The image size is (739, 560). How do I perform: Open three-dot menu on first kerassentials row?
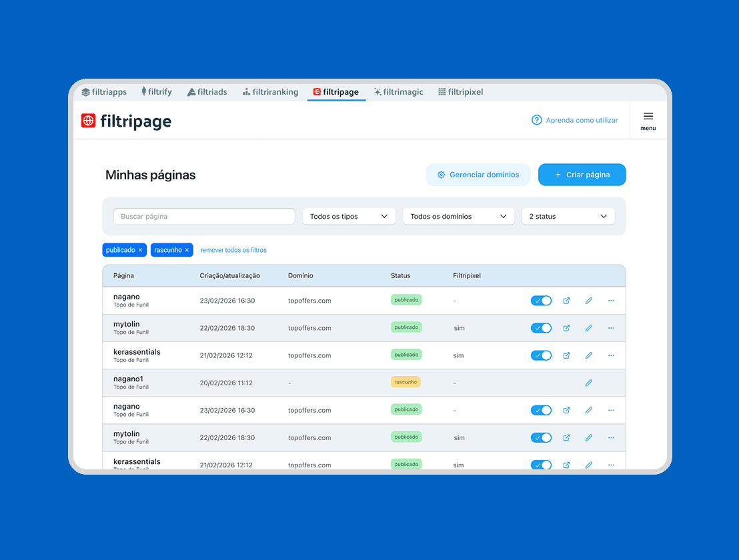(x=612, y=355)
